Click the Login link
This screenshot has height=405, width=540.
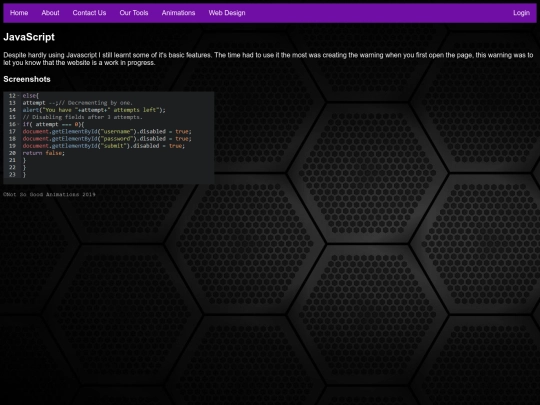click(x=521, y=13)
